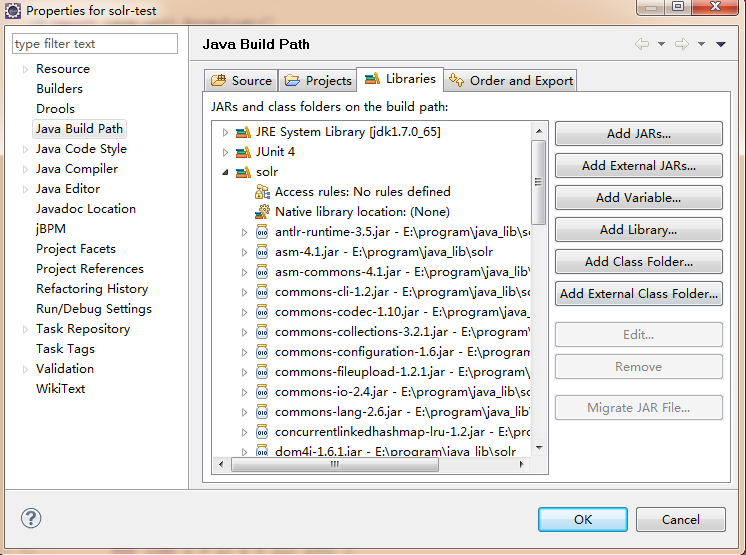Click the commons-lang-2.6.jar file icon
This screenshot has width=746, height=555.
point(262,412)
